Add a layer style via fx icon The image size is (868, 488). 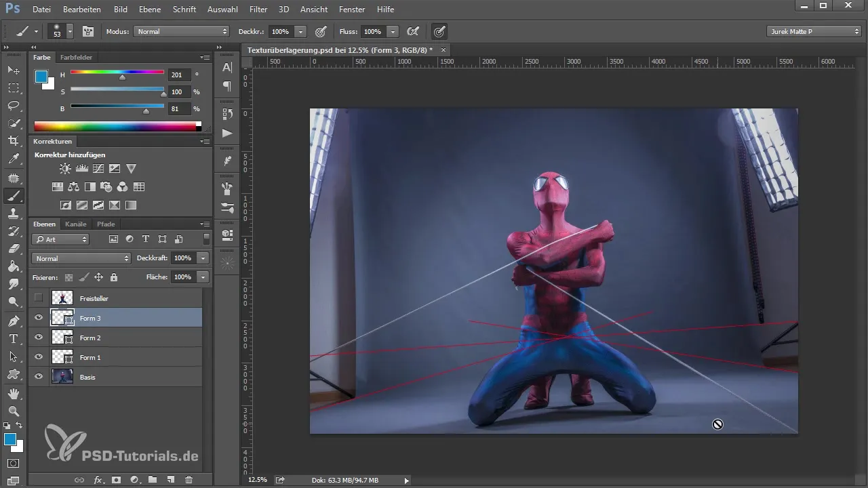tap(98, 480)
